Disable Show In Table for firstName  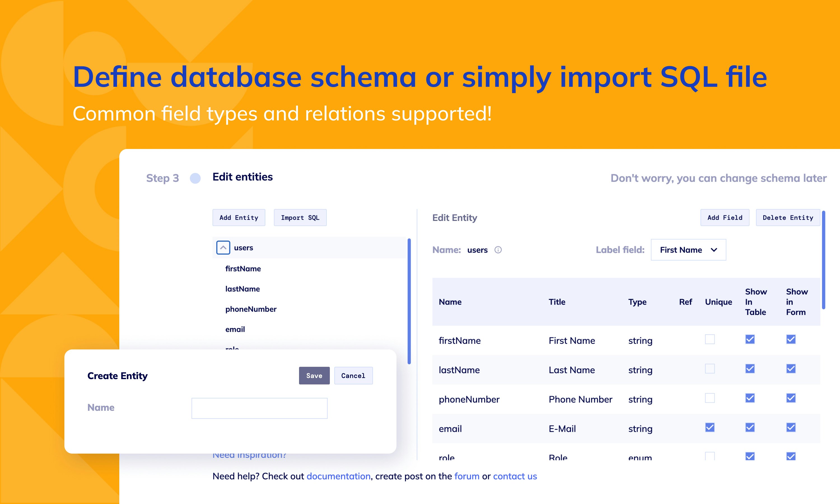coord(750,339)
